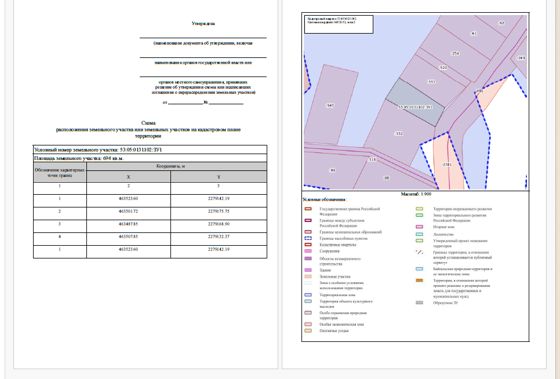This screenshot has width=560, height=379.
Task: Select the Y coordinate for point 3
Action: [x=219, y=224]
